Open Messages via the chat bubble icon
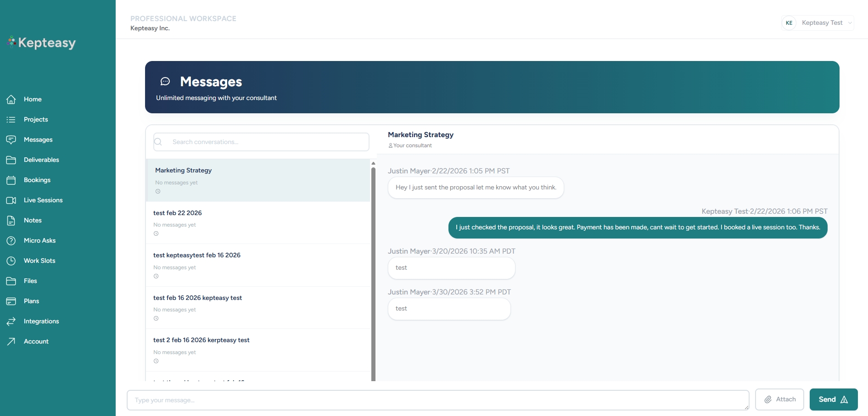 11,140
